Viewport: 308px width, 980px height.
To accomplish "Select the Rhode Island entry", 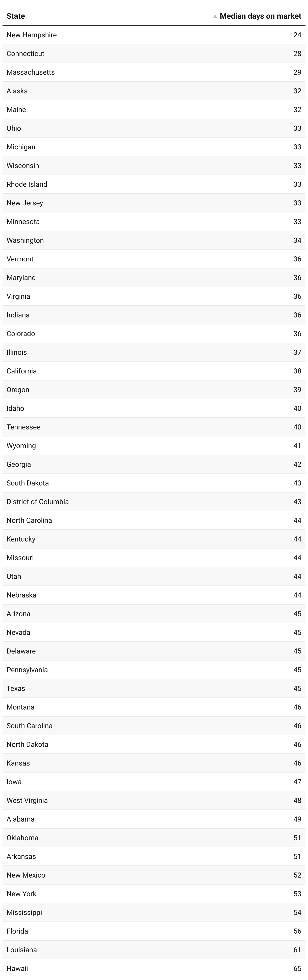I will [27, 184].
